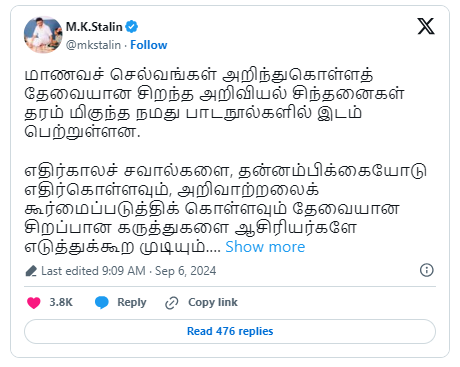Expand tweet with Show more

tap(265, 247)
